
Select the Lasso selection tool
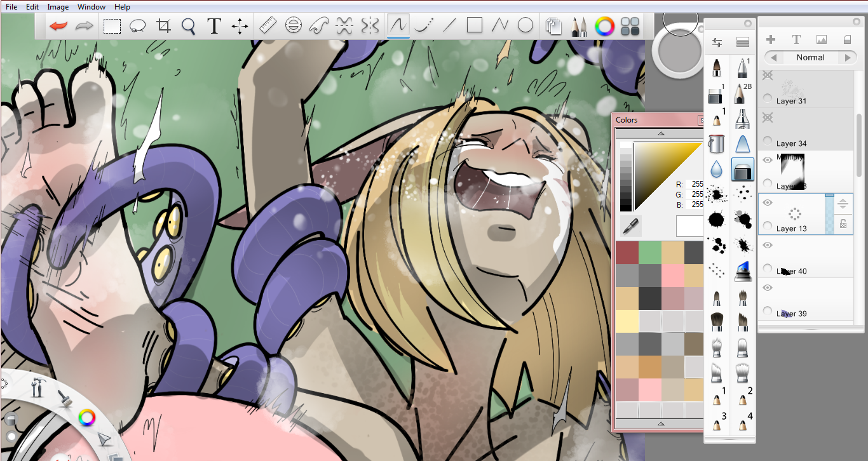click(137, 26)
